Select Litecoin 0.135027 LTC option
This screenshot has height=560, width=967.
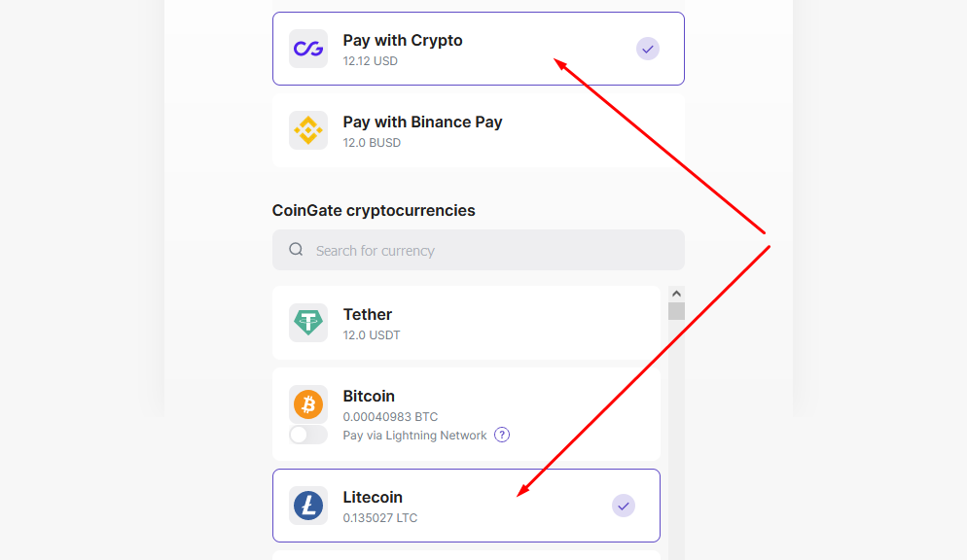click(x=467, y=506)
